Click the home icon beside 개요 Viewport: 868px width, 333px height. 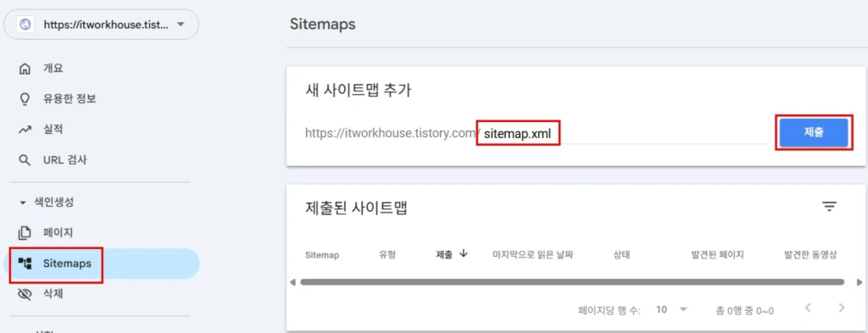point(25,69)
